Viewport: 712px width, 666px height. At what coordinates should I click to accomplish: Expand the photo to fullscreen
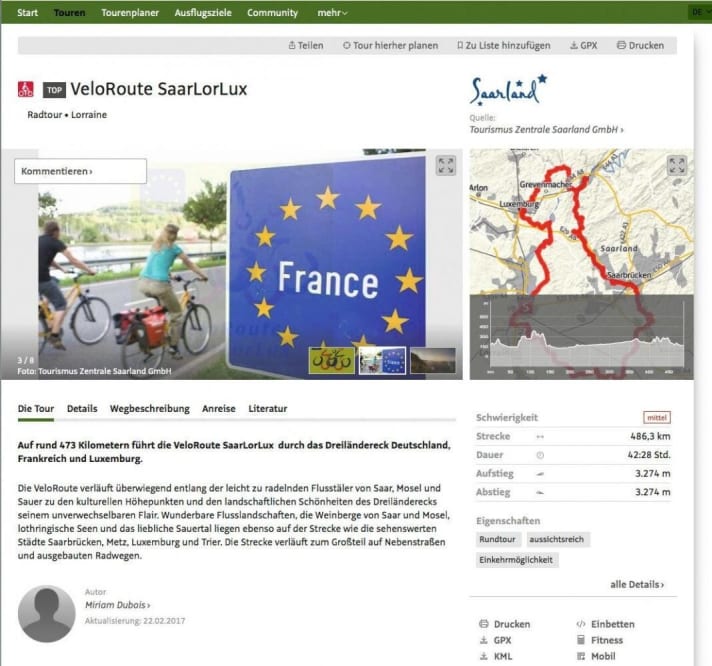[x=445, y=166]
